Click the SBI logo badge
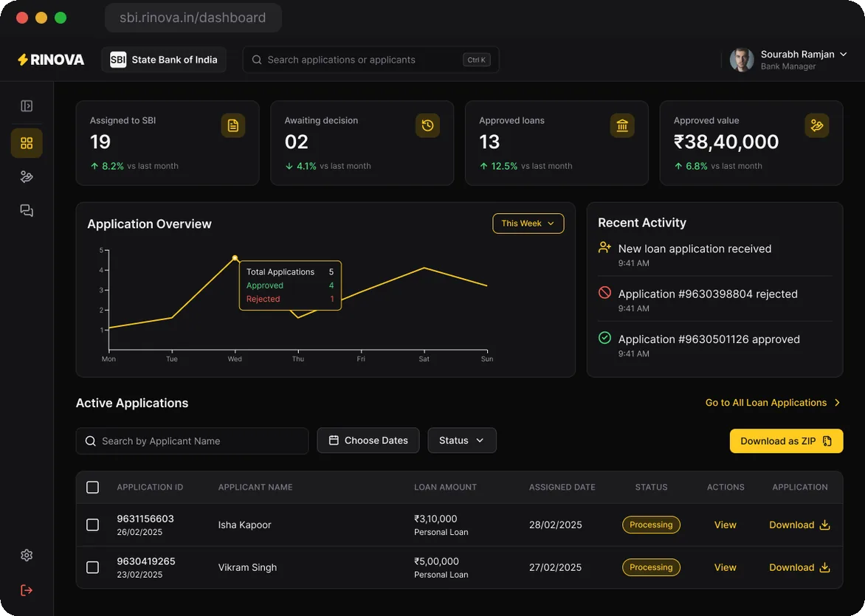The height and width of the screenshot is (616, 865). click(118, 60)
